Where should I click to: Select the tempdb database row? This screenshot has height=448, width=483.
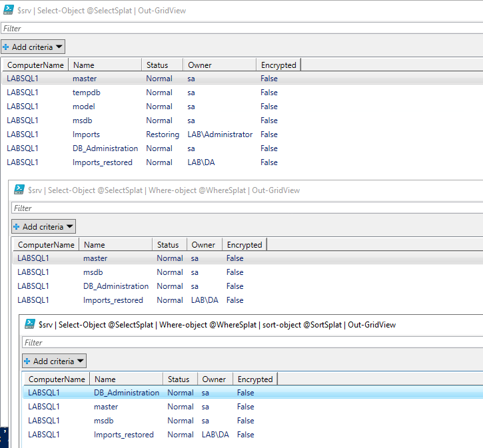click(x=87, y=93)
